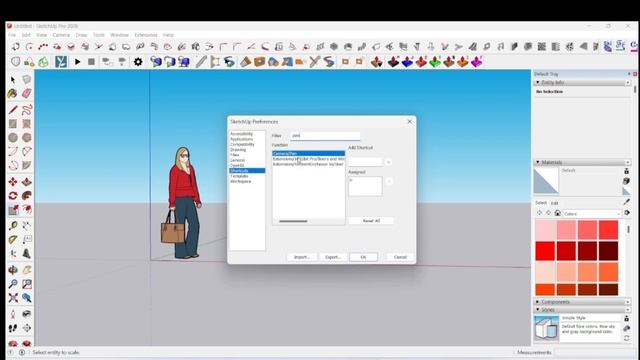The image size is (640, 360).
Task: Pick the Protractor tool
Action: tap(13, 240)
